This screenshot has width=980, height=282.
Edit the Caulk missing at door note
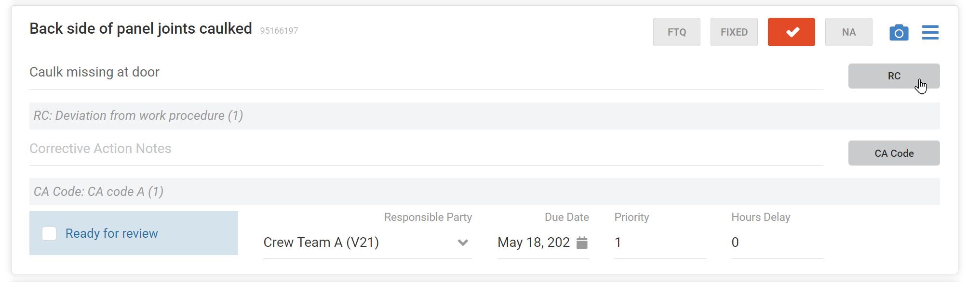(426, 73)
